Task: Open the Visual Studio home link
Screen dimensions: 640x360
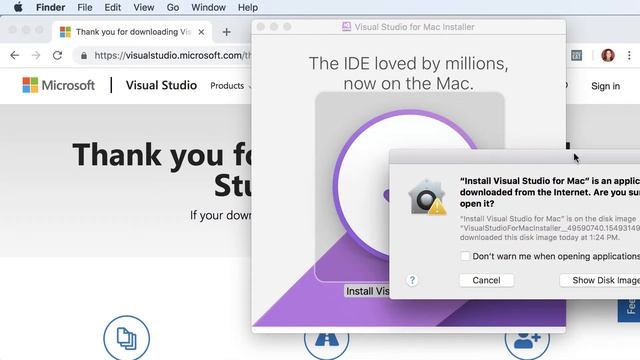Action: [x=161, y=85]
